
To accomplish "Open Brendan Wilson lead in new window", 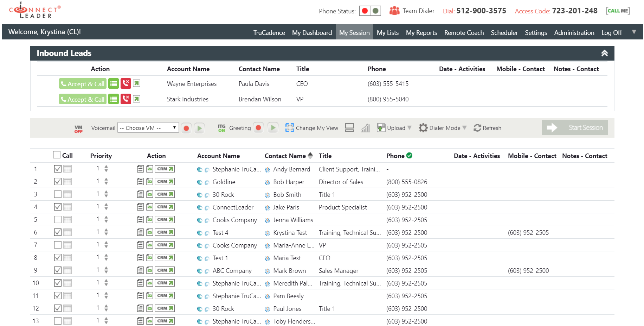I will pyautogui.click(x=137, y=99).
